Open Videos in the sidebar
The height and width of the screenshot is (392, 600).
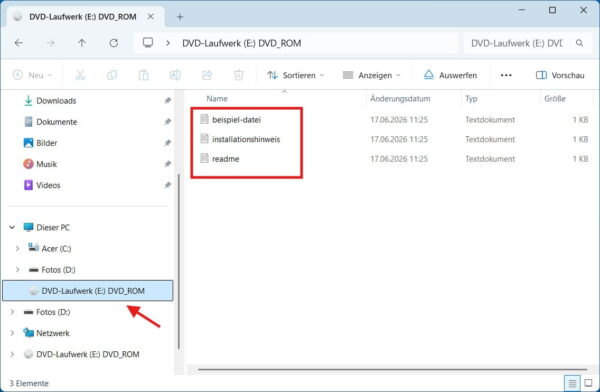coord(48,185)
